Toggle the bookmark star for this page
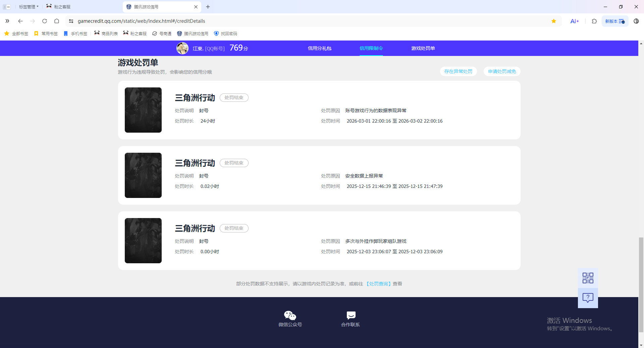644x348 pixels. coord(554,21)
